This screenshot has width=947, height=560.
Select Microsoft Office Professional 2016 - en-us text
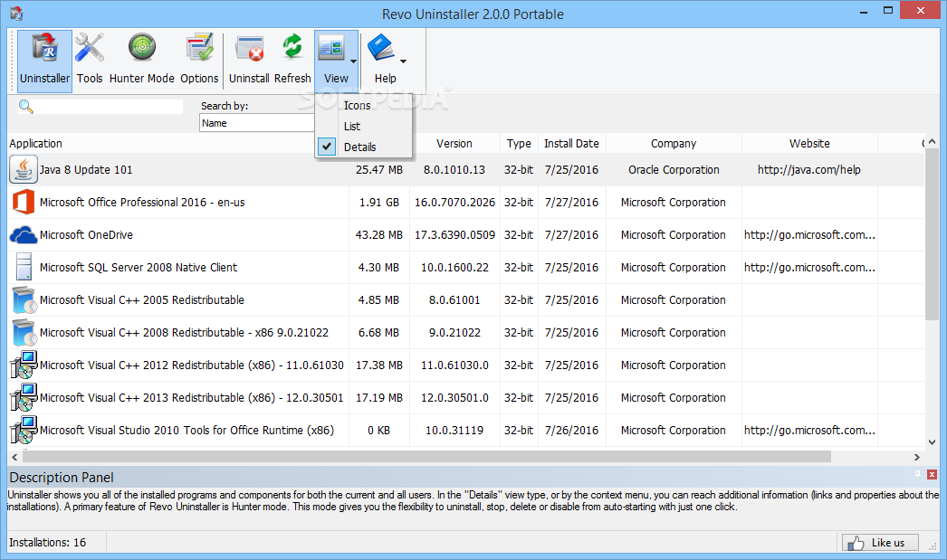(142, 202)
